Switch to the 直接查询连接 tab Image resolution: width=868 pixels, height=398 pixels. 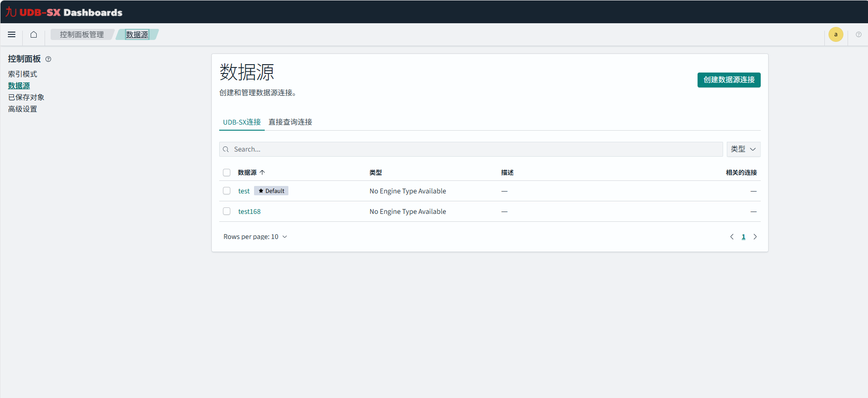point(290,122)
